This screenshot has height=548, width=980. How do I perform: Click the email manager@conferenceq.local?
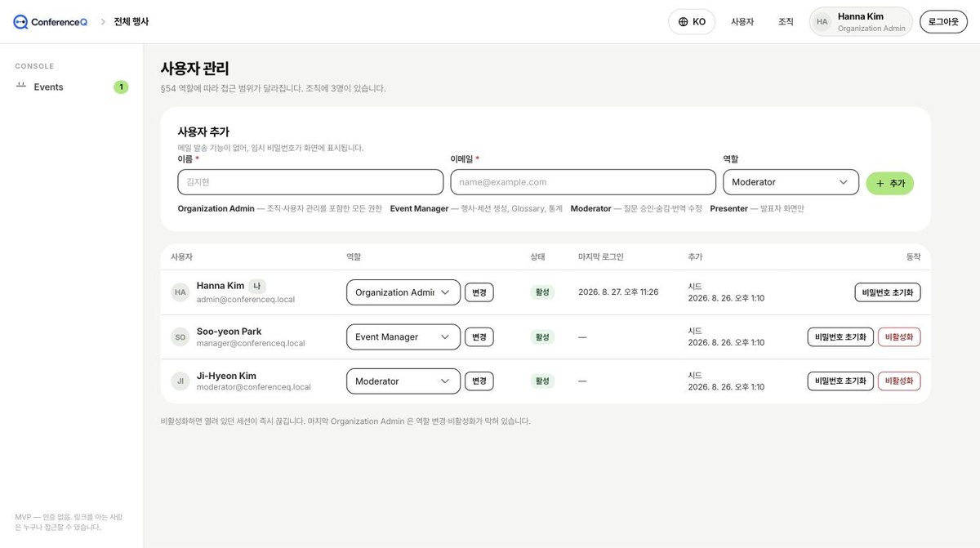point(251,344)
